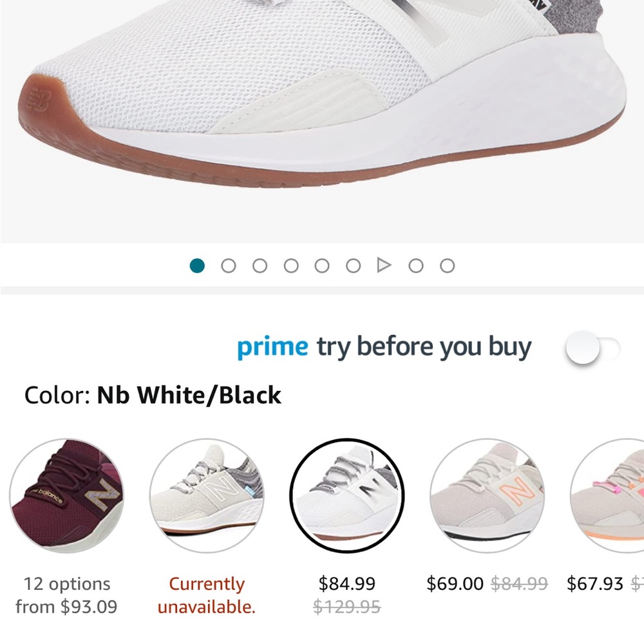Click the fifth image dot indicator

point(321,265)
